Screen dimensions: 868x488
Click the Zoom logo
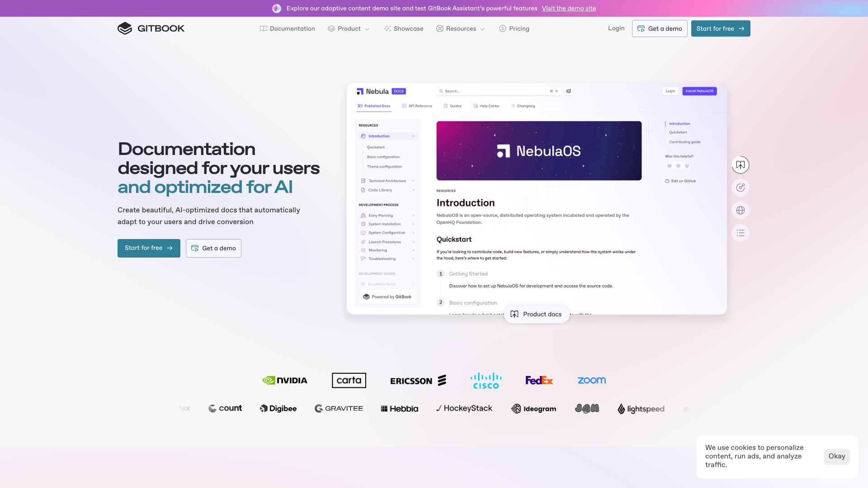pyautogui.click(x=591, y=380)
